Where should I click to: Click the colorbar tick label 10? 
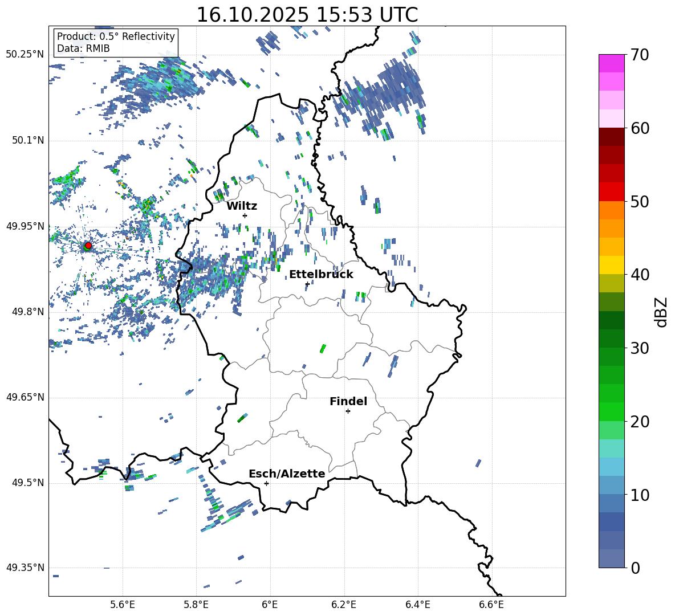pyautogui.click(x=640, y=495)
